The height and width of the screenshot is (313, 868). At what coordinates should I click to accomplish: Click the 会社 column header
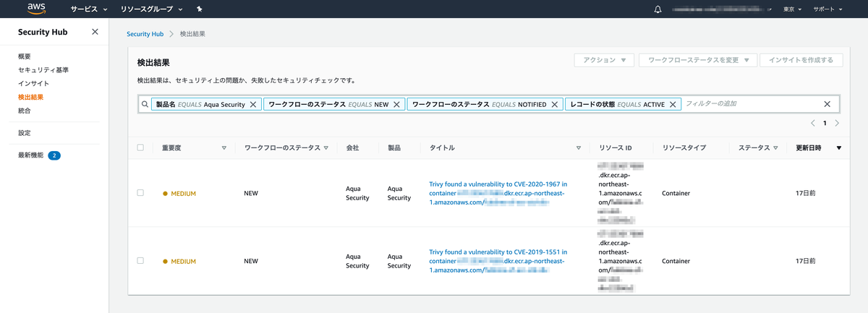pyautogui.click(x=352, y=148)
